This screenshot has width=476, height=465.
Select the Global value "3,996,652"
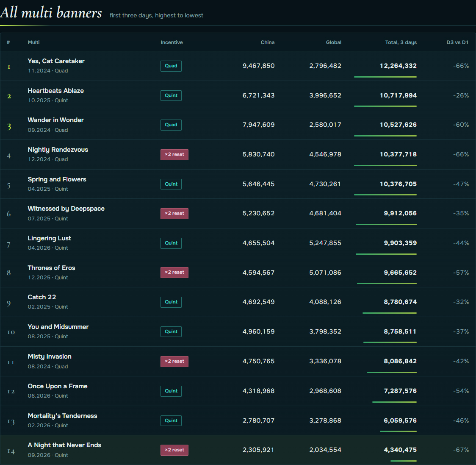pyautogui.click(x=325, y=95)
